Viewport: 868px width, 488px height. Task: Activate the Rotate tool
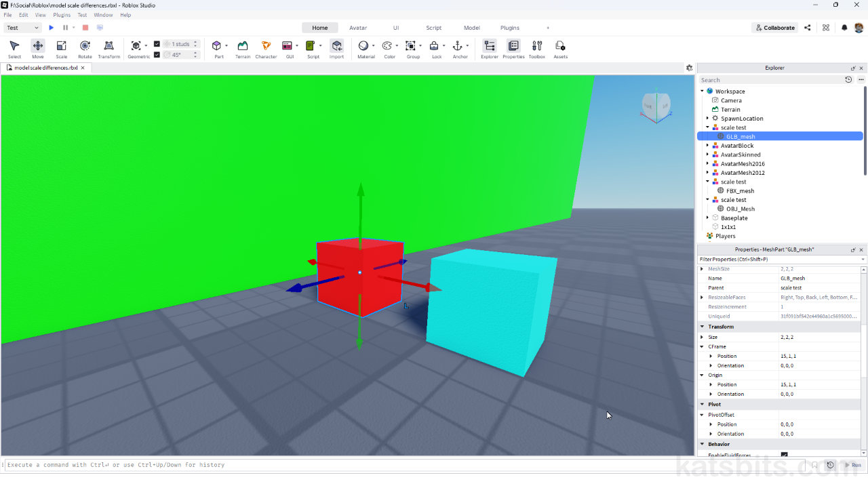[85, 49]
